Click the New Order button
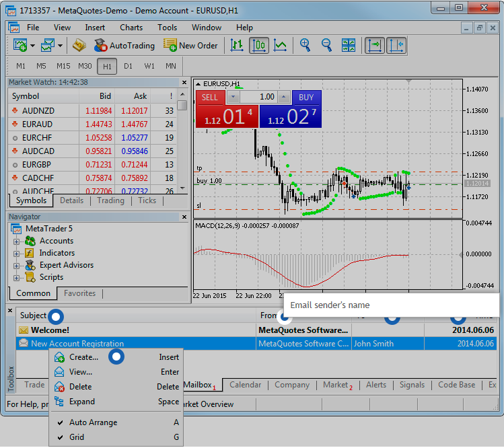Screen dimensions: 504x448 click(x=190, y=45)
